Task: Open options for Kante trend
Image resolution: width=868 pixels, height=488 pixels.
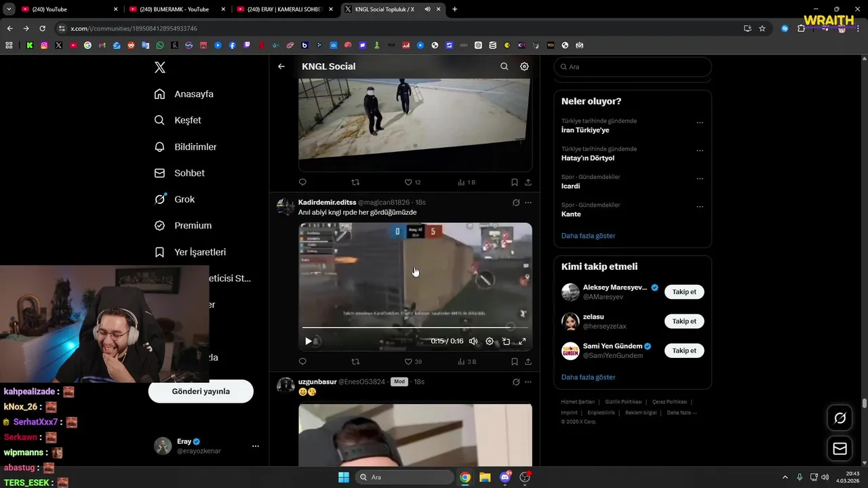Action: [700, 207]
